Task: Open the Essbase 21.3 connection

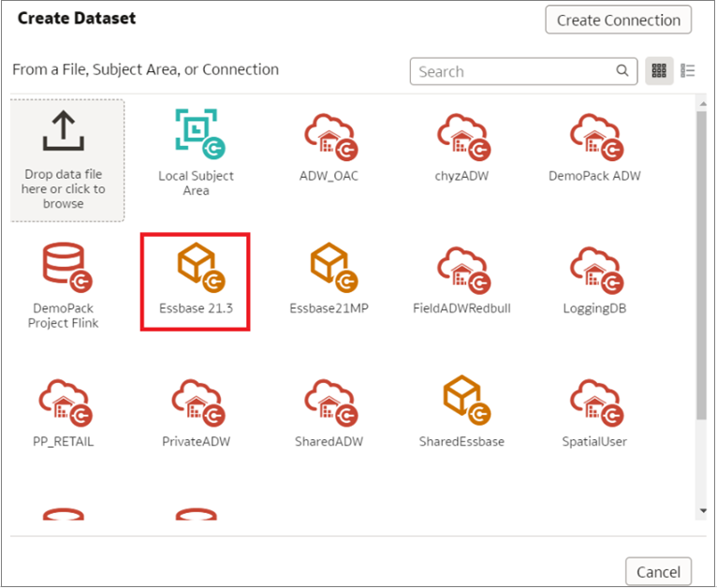Action: [196, 269]
